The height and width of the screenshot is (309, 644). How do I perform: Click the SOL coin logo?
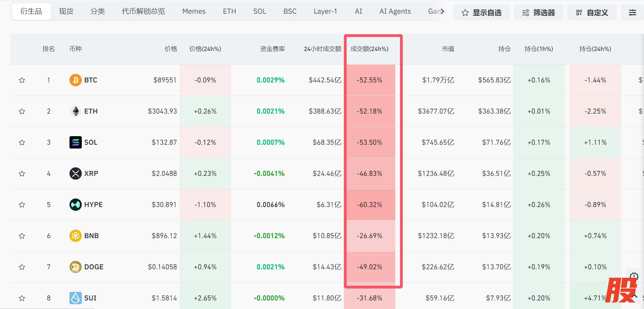75,142
